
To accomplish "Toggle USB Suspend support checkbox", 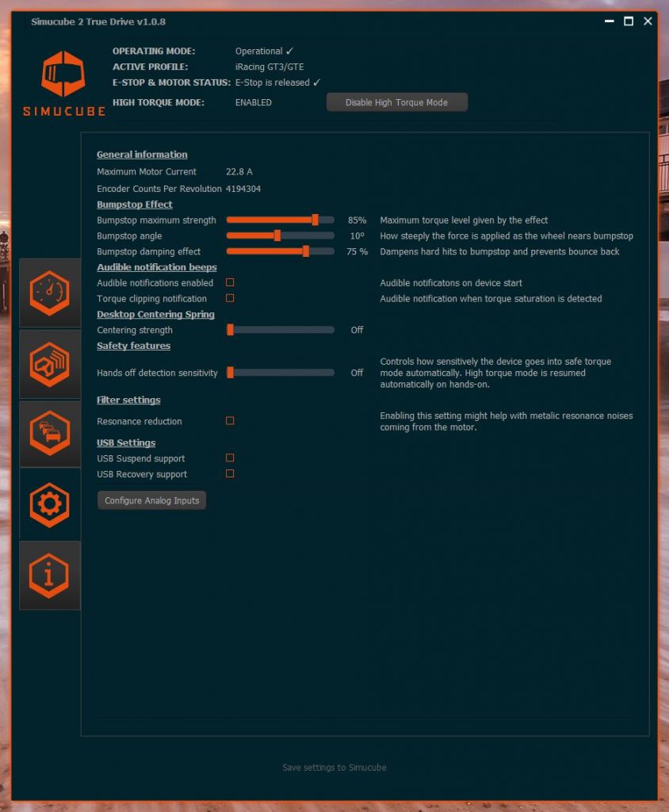I will click(230, 458).
